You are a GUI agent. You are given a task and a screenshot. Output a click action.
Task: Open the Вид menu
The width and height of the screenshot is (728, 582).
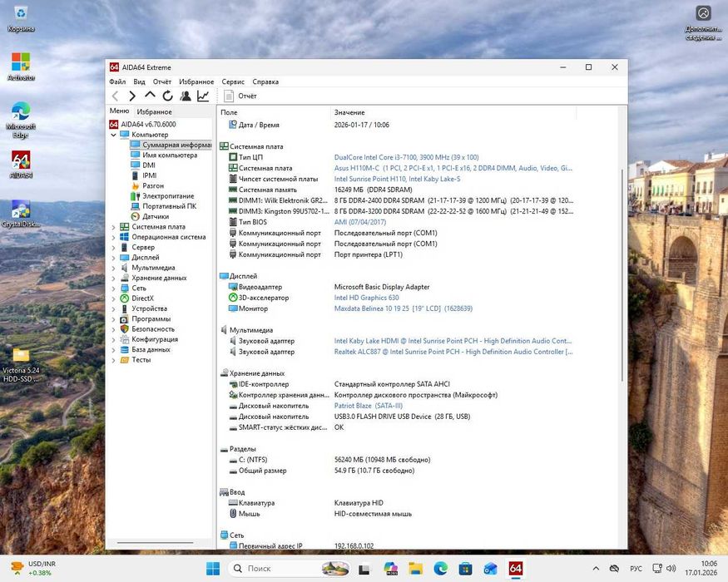[x=139, y=81]
